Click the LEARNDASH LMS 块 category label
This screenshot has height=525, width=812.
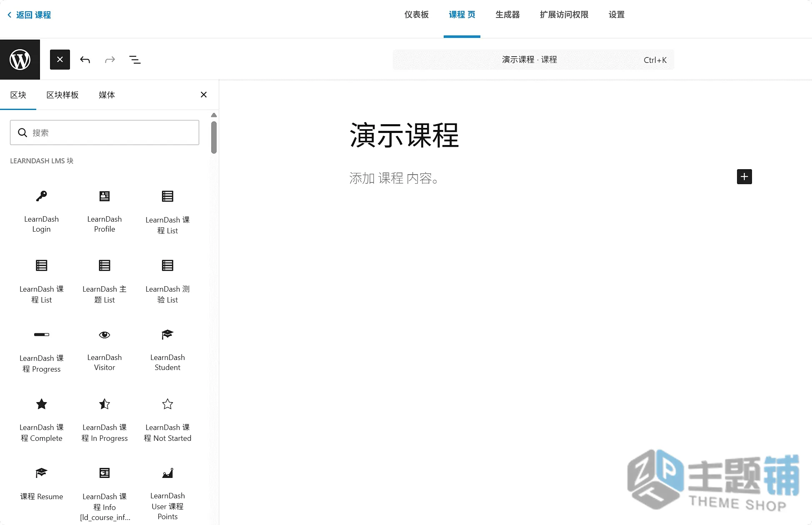click(42, 161)
